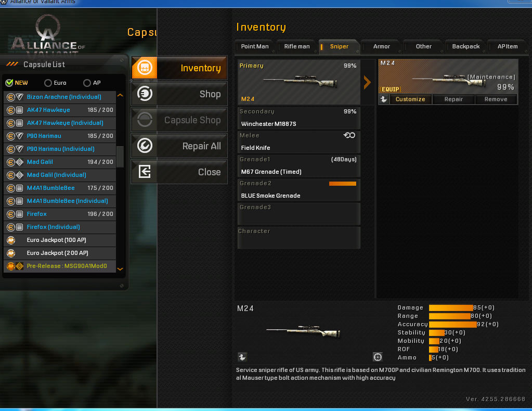Select M4A1 BumbleBee (Individual) capsule
Screen dimensions: 532x411
[60, 201]
